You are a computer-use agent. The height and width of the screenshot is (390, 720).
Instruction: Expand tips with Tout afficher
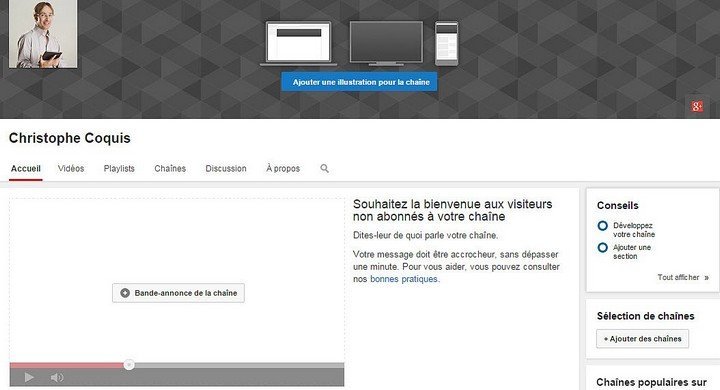(x=683, y=277)
